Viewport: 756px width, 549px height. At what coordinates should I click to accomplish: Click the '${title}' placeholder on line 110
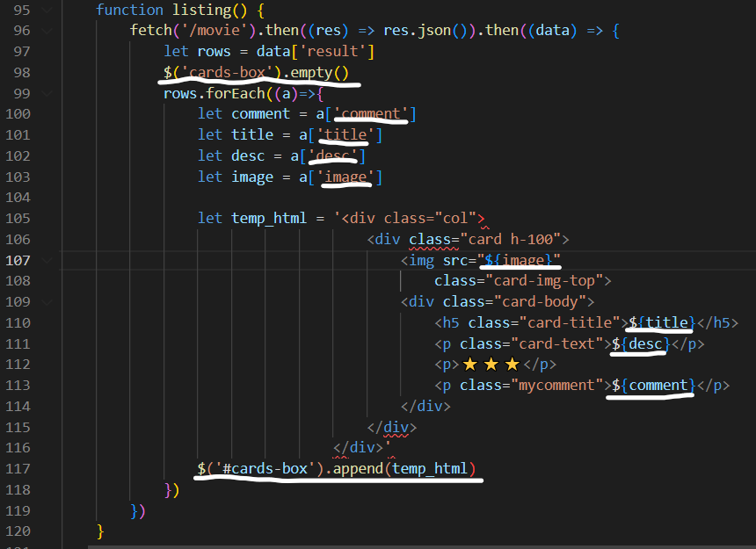click(662, 322)
